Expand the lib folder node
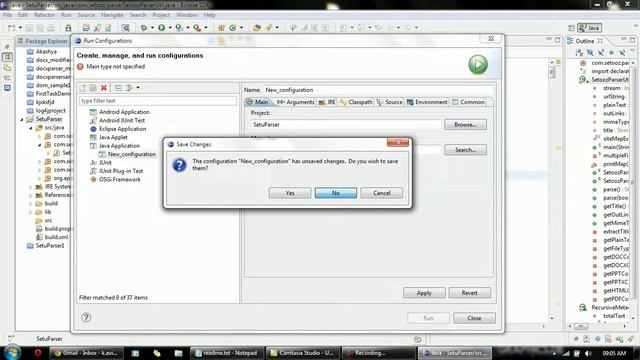640x360 pixels. [30, 212]
